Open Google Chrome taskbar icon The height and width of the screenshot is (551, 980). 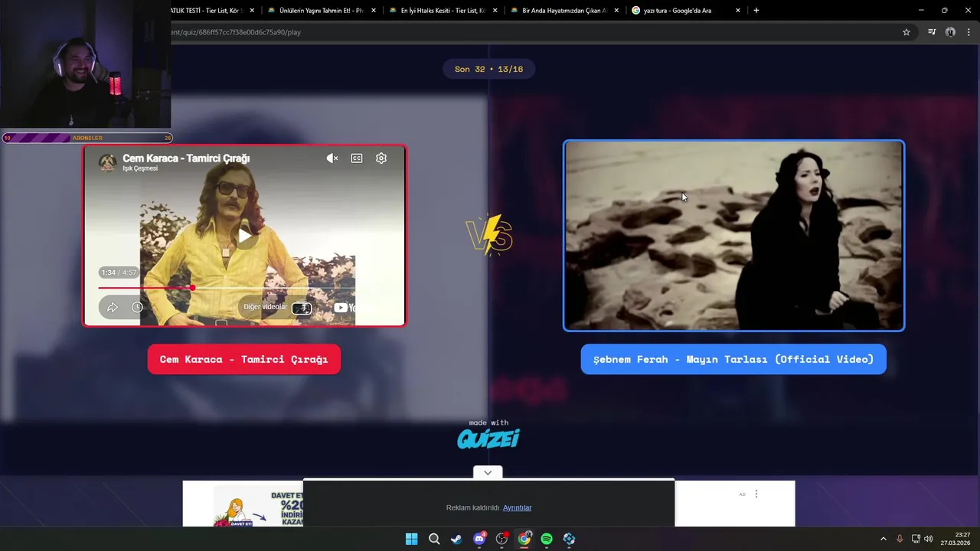tap(524, 539)
